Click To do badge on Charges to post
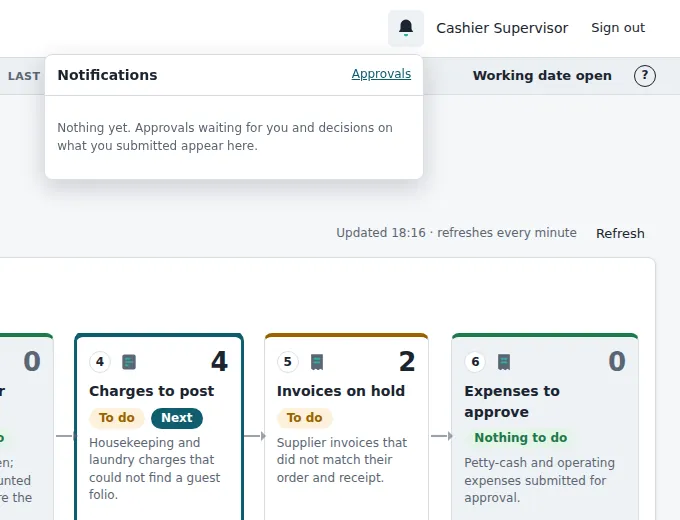This screenshot has width=680, height=520. tap(117, 418)
